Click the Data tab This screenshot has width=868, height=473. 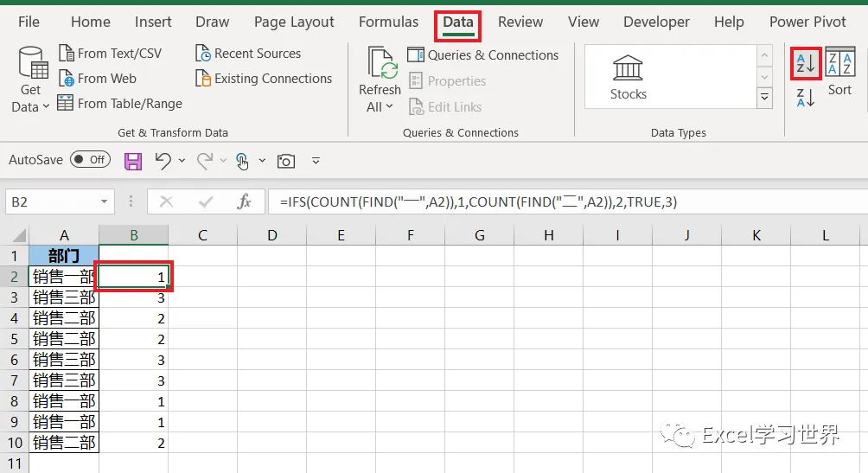pyautogui.click(x=458, y=22)
